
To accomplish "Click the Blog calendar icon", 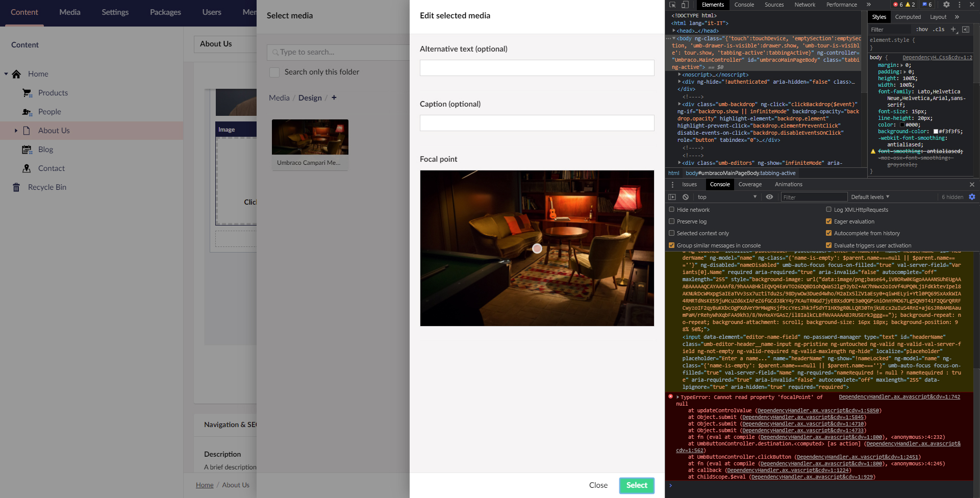I will (27, 150).
